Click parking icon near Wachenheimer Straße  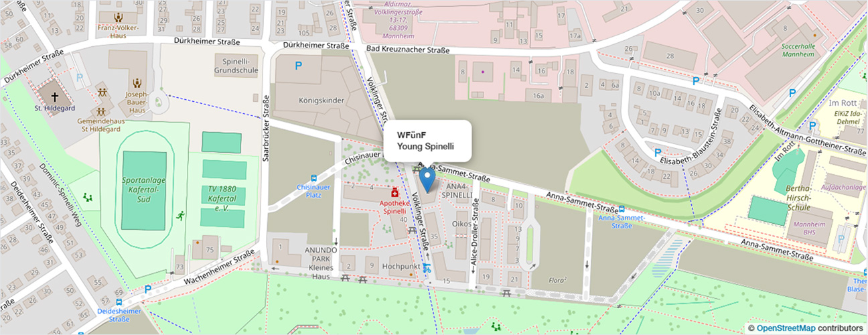click(147, 289)
